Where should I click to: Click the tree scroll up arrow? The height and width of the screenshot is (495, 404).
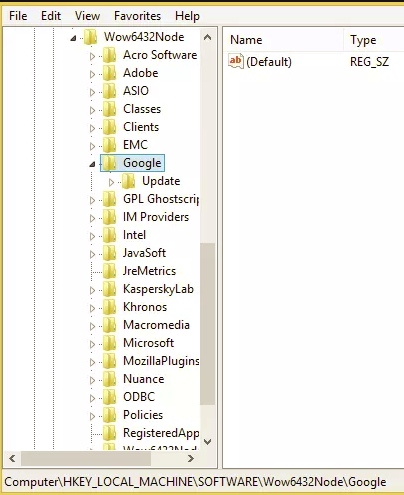tap(207, 37)
